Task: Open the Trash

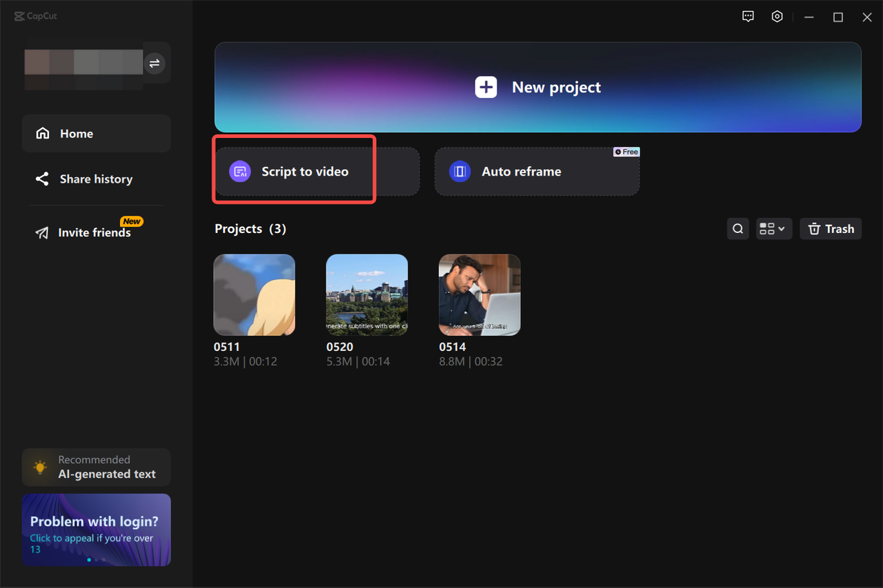Action: click(831, 228)
